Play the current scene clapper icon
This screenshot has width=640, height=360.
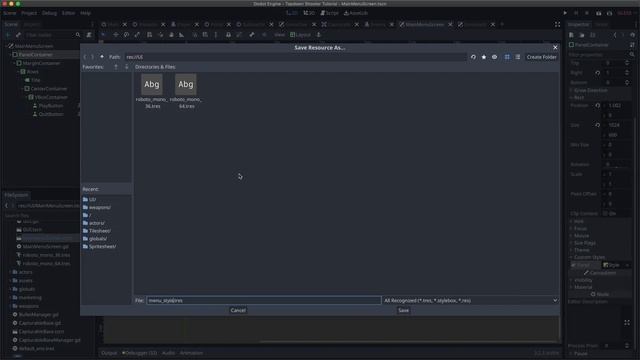pos(598,13)
